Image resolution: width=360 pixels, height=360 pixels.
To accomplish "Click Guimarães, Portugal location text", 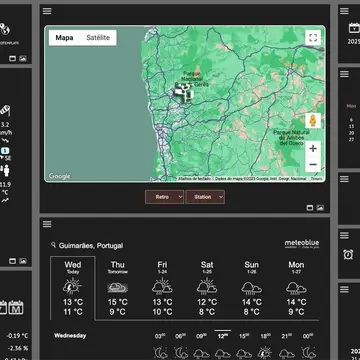I will click(x=91, y=246).
